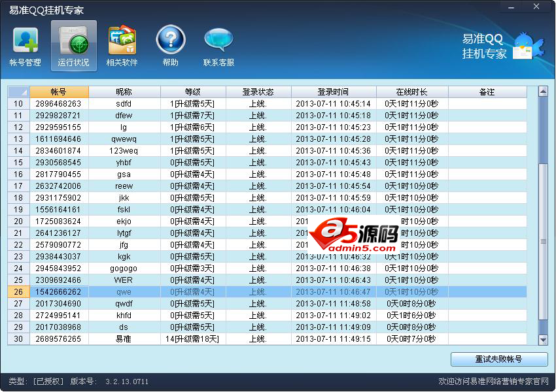Click version number 3.2.13.0711
556x392 pixels.
coord(127,382)
